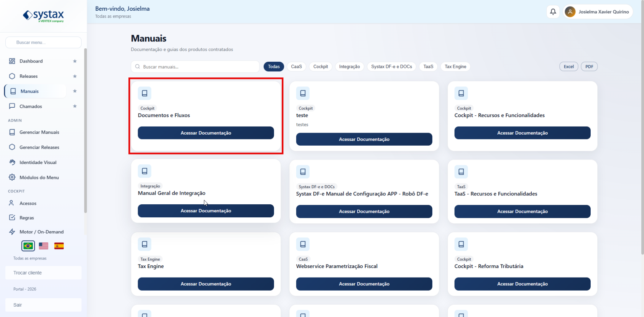Screen dimensions: 644x317
Task: Filter manuals by TaaS
Action: coord(428,67)
